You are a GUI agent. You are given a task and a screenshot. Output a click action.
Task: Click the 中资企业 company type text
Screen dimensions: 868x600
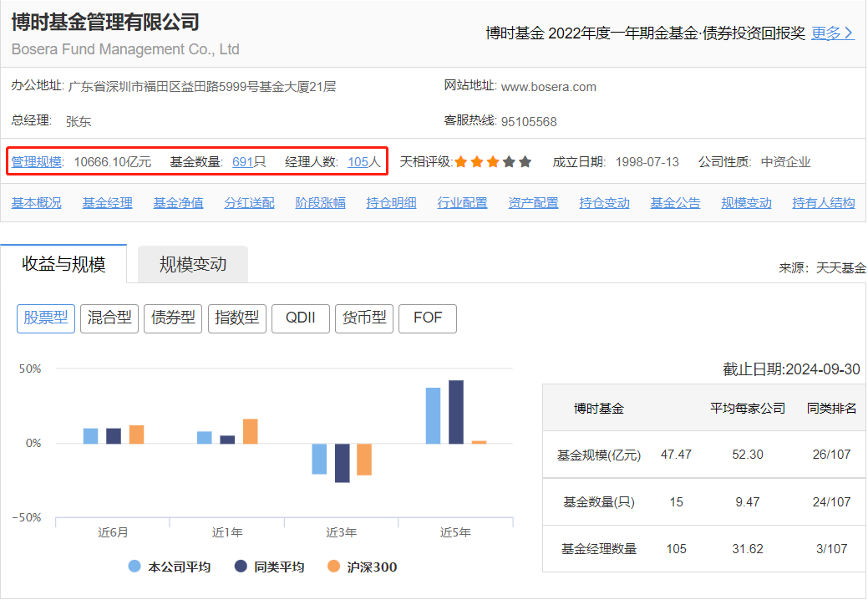785,161
